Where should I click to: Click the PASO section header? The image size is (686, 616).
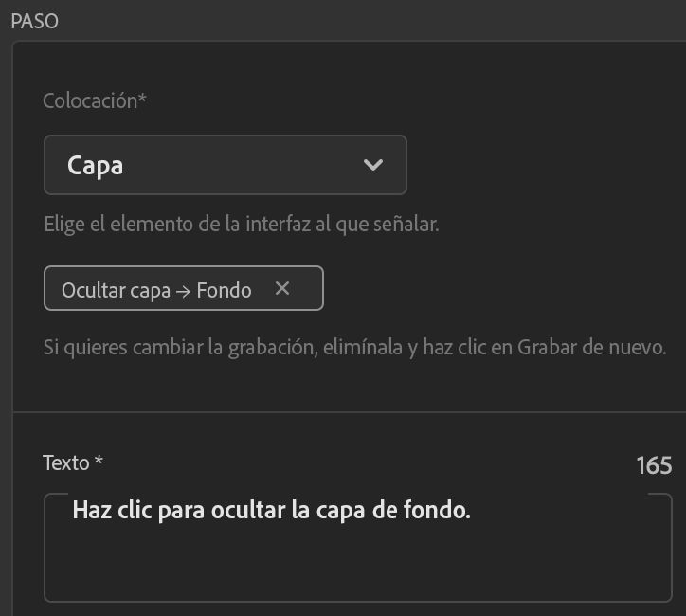pos(35,21)
